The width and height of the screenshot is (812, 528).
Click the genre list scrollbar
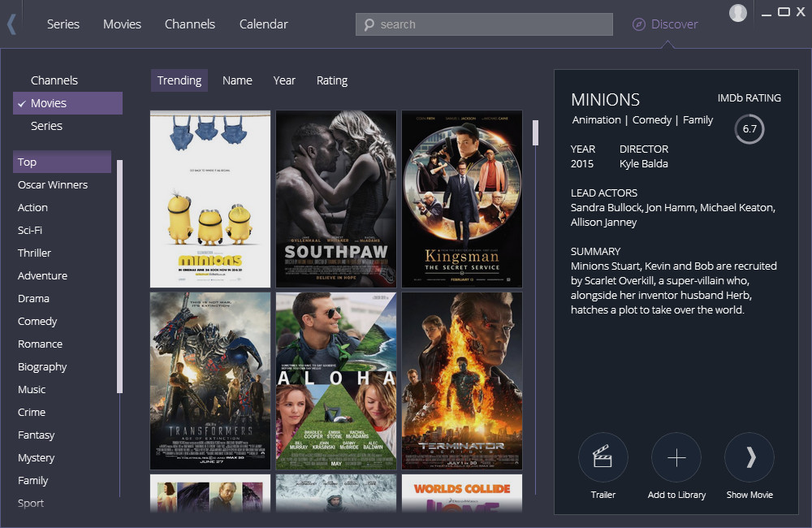coord(119,277)
